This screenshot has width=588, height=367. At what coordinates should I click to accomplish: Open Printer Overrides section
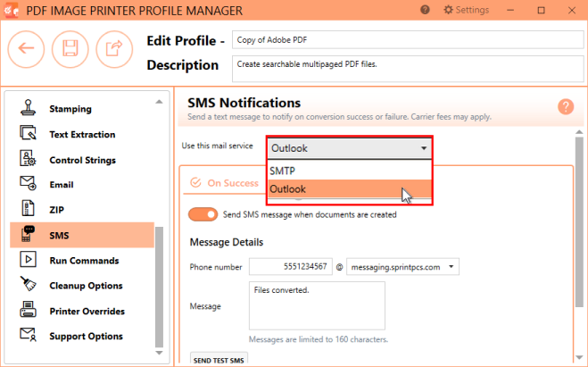click(87, 311)
